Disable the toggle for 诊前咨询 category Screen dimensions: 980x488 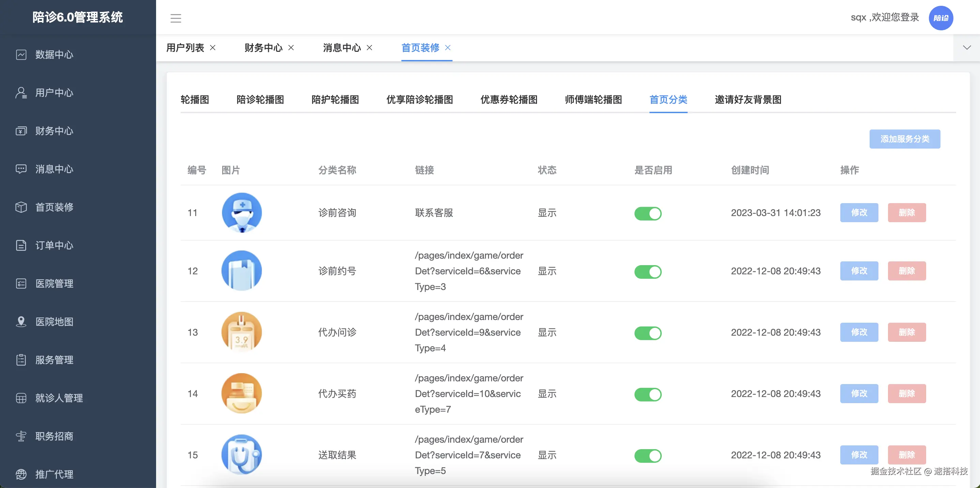(647, 213)
